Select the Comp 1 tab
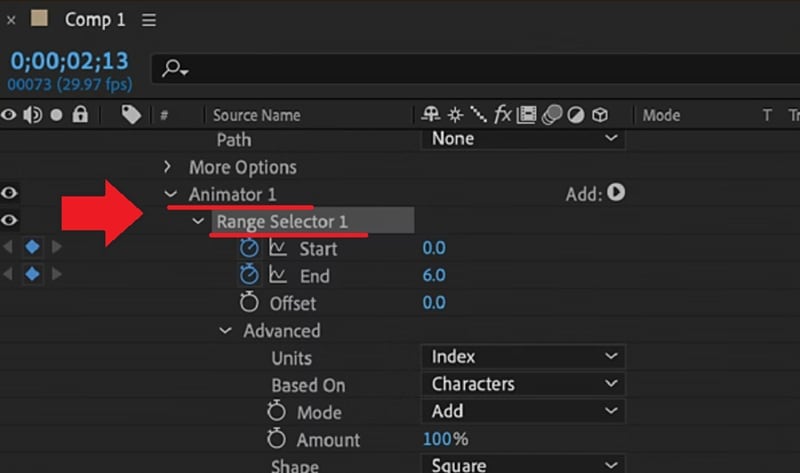Viewport: 800px width, 473px height. (95, 20)
